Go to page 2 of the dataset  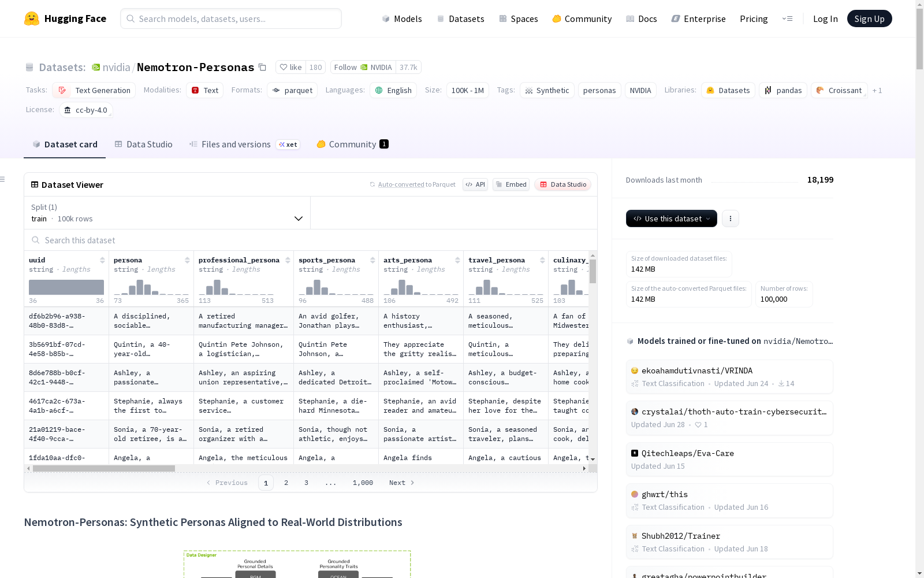[286, 483]
